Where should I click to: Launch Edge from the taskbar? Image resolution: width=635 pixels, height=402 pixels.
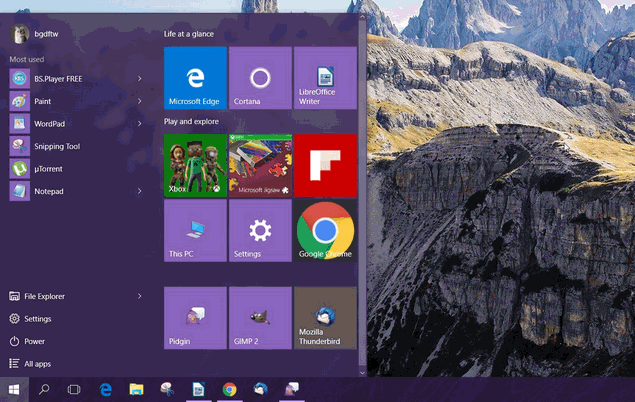[x=105, y=389]
